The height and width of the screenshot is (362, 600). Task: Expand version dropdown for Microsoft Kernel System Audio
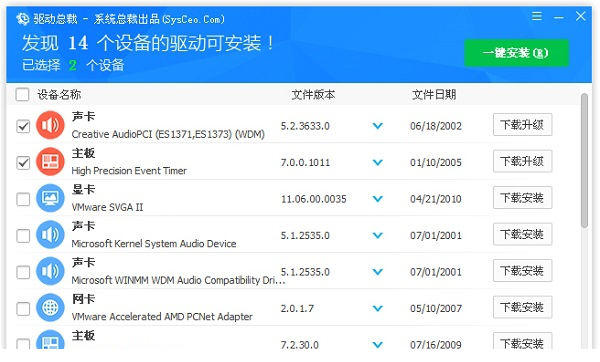378,235
